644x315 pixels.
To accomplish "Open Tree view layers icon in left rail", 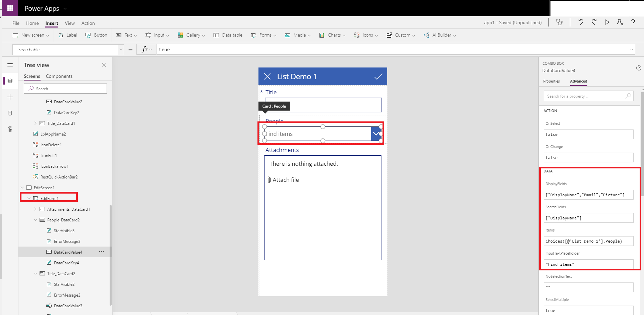I will [x=10, y=81].
